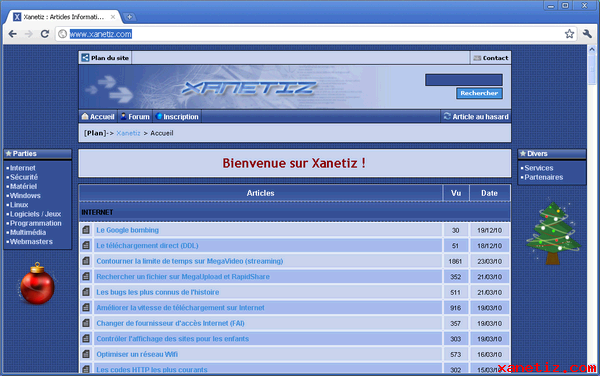This screenshot has height=376, width=600.
Task: Open the browser wrench settings menu
Action: (x=587, y=34)
